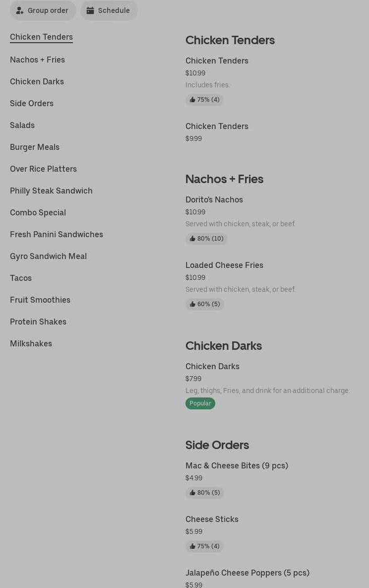Jump to Fruit Smoothies category

pyautogui.click(x=40, y=300)
